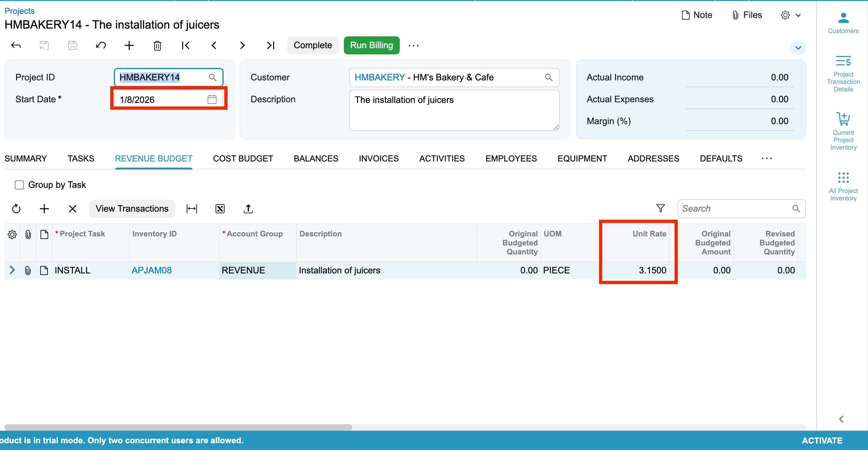Screen dimensions: 868x450
Task: Click the delete project trash icon
Action: (x=157, y=45)
